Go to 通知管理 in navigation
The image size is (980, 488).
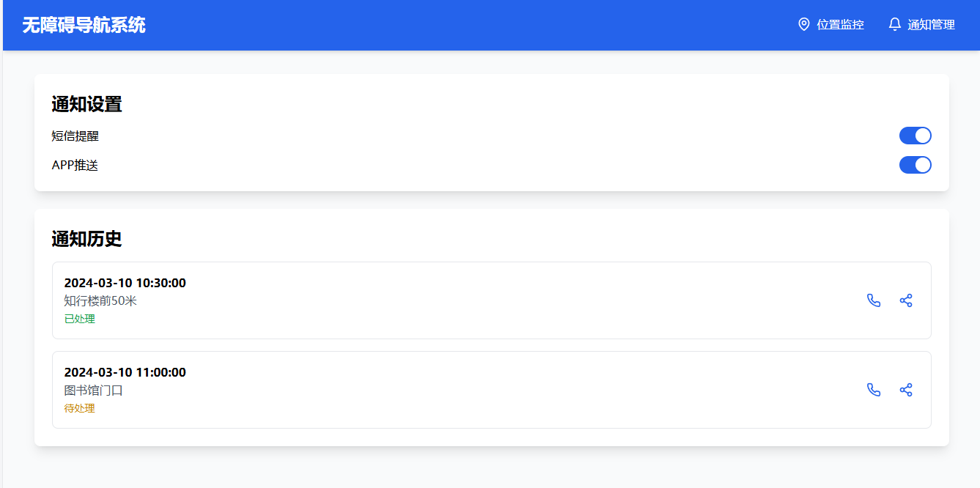931,24
